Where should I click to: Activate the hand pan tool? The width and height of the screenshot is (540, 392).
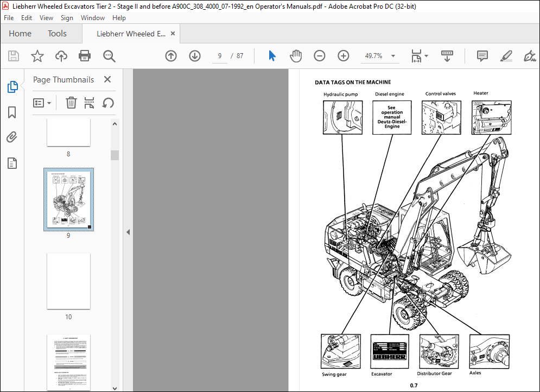[x=295, y=56]
